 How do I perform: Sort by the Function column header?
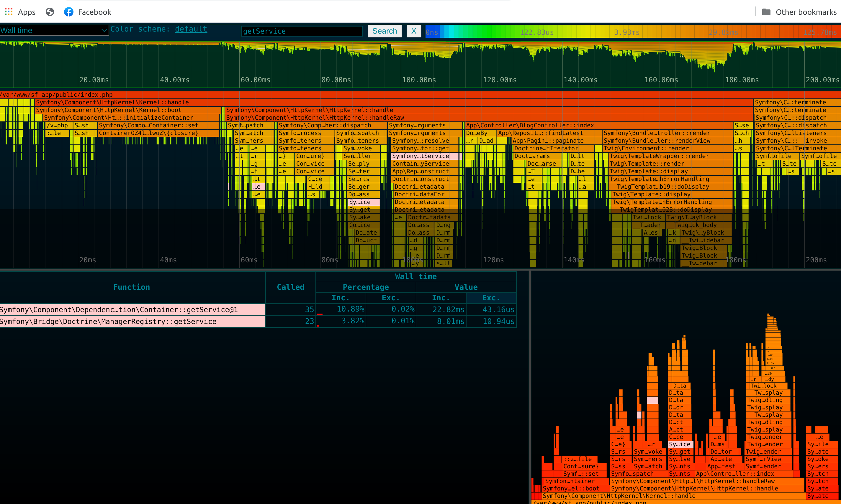(131, 287)
